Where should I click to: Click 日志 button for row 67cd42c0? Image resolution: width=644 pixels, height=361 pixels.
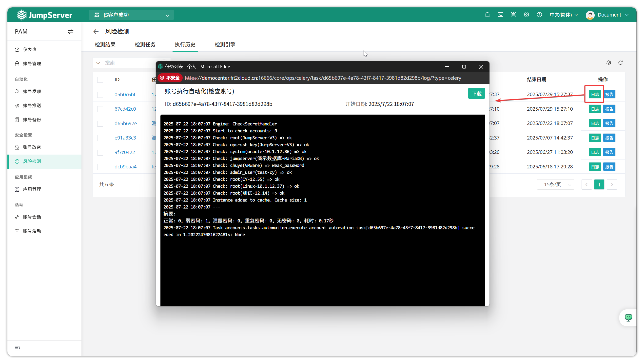coord(595,109)
